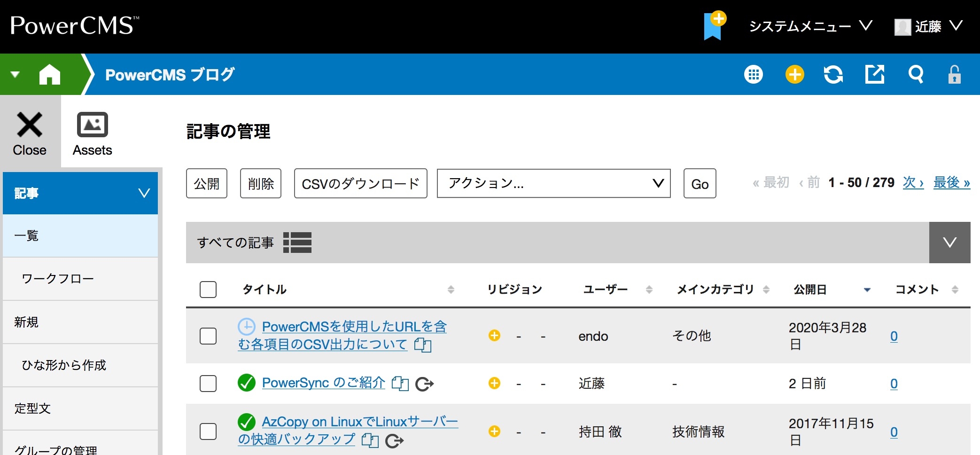
Task: Select 定型文 in the sidebar
Action: coord(80,408)
